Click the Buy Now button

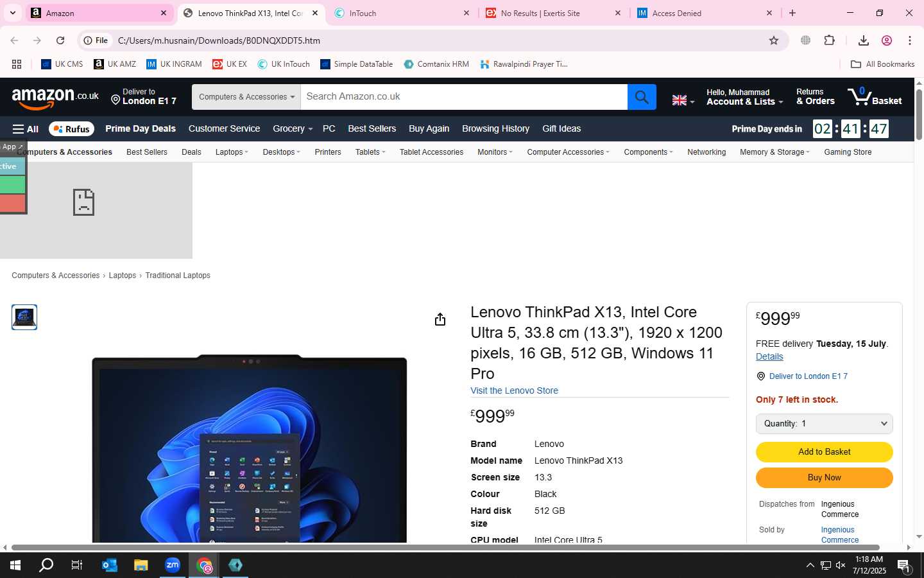coord(824,478)
